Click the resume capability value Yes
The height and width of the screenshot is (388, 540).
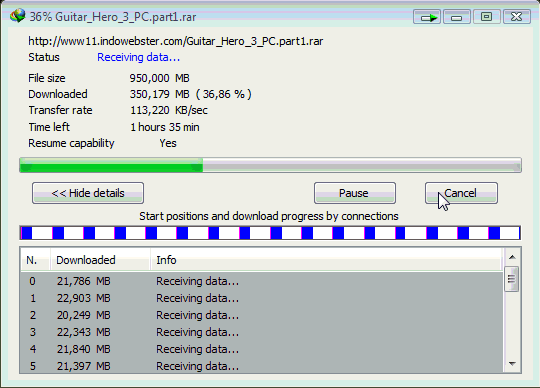(x=168, y=143)
